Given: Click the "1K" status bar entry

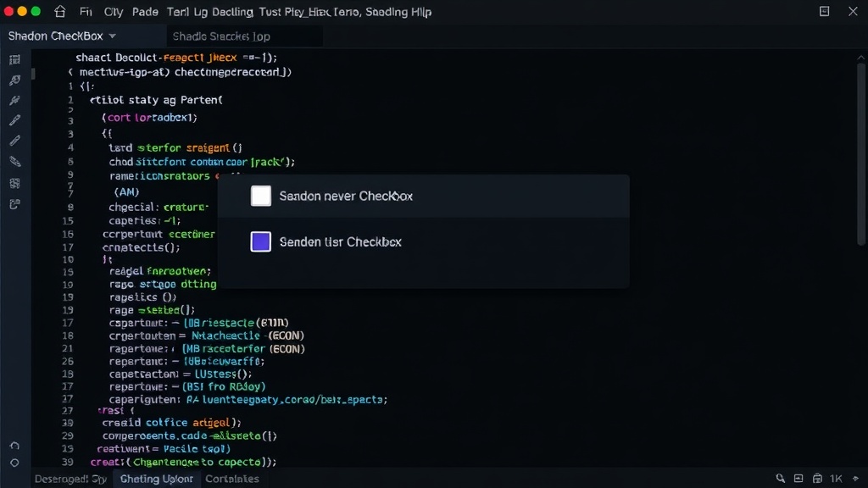Looking at the screenshot, I should coord(836,479).
